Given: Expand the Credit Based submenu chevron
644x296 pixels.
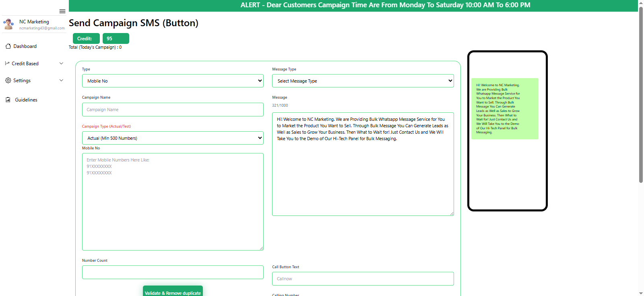Looking at the screenshot, I should [x=61, y=64].
